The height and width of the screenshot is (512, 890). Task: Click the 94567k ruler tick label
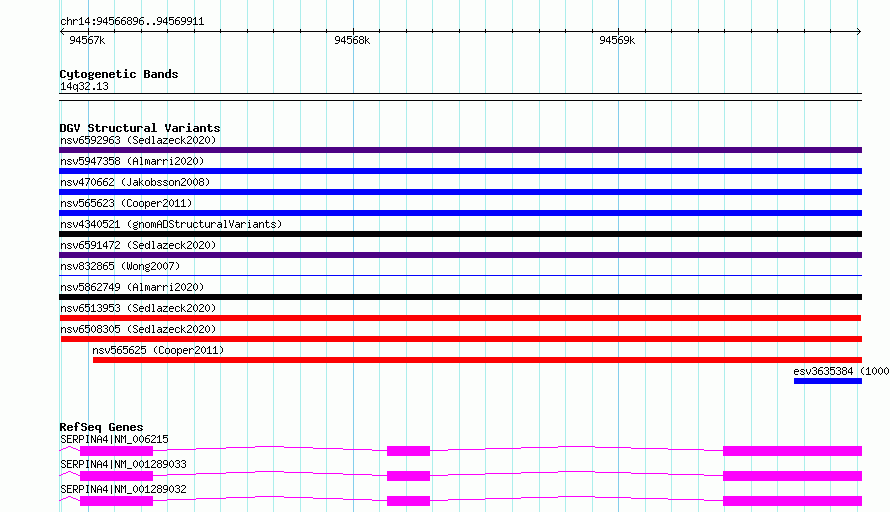click(87, 40)
